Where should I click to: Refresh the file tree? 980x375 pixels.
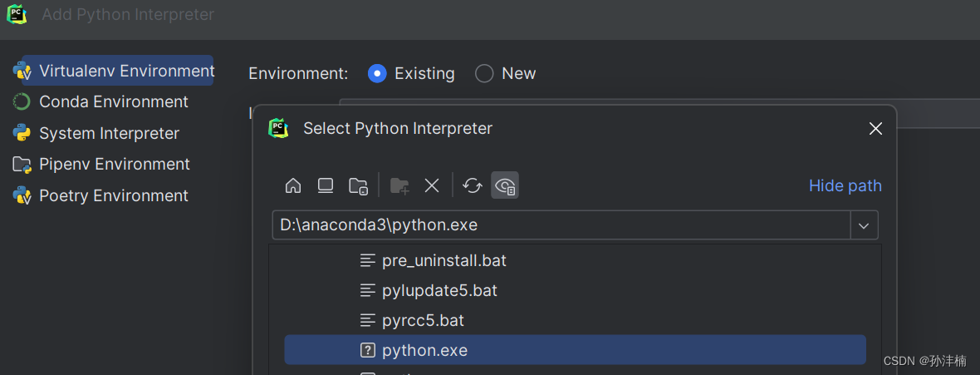[x=473, y=185]
